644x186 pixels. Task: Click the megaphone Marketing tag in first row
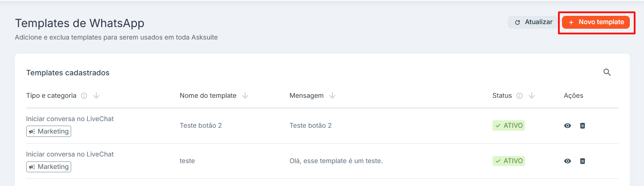(49, 131)
